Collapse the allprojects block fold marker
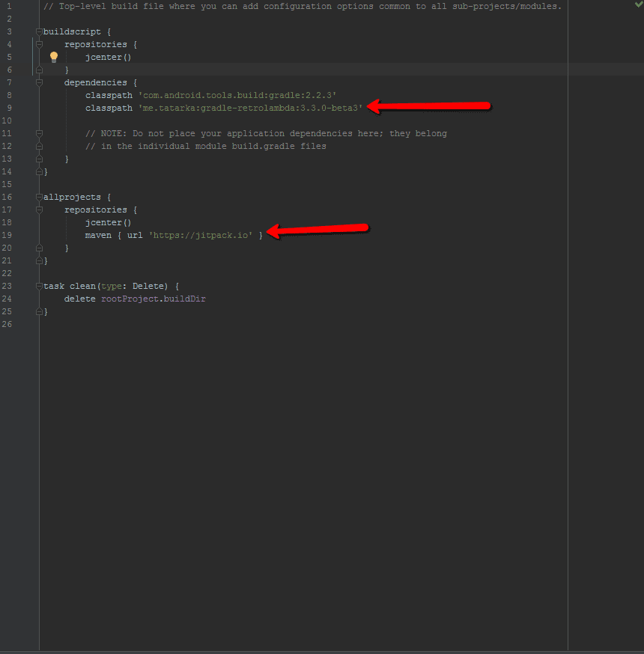The width and height of the screenshot is (644, 654). [40, 197]
